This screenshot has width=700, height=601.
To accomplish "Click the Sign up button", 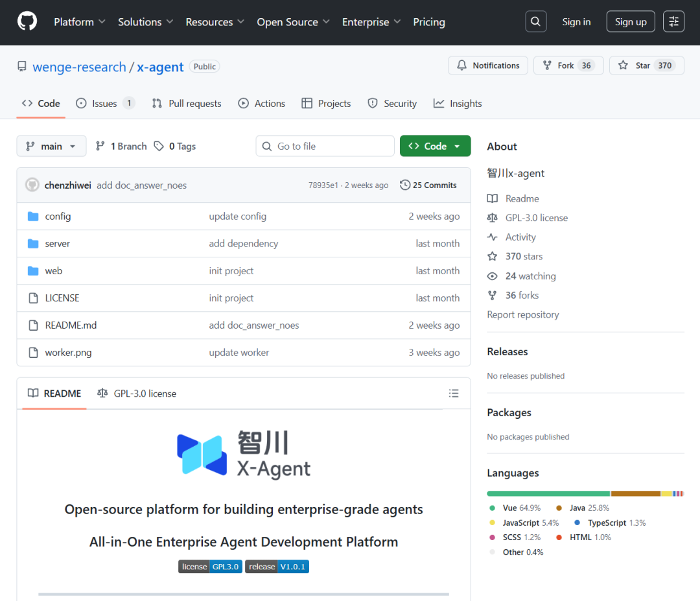I will coord(631,22).
